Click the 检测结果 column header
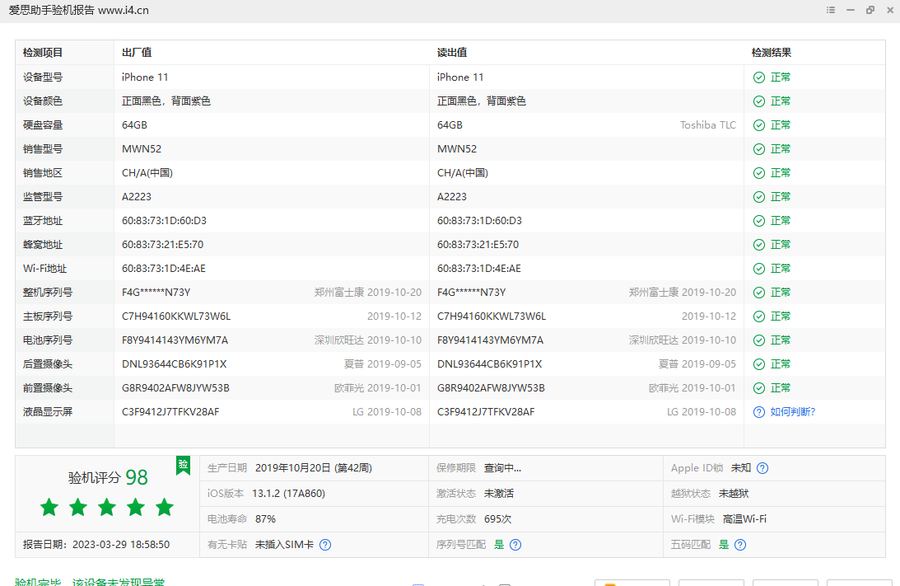 (x=771, y=53)
